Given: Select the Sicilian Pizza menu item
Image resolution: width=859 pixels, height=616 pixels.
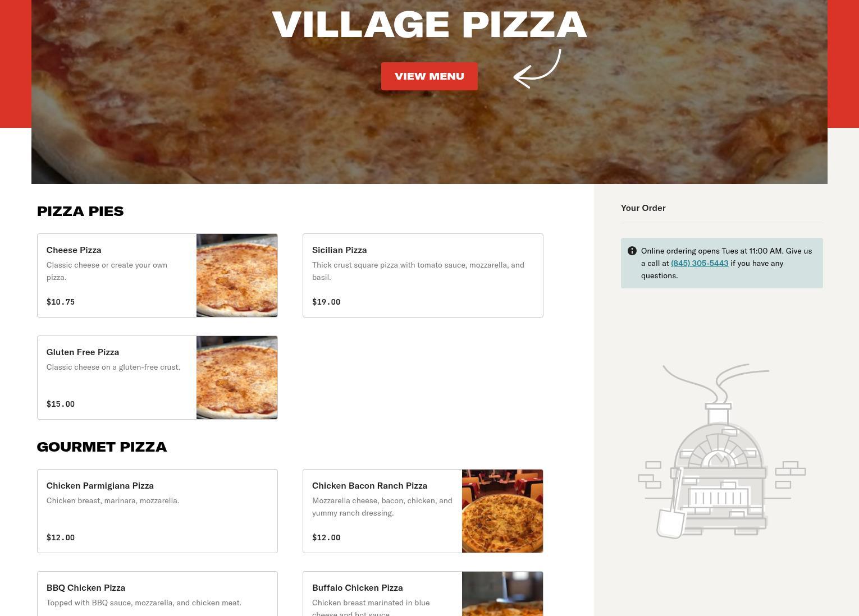Looking at the screenshot, I should (x=423, y=275).
